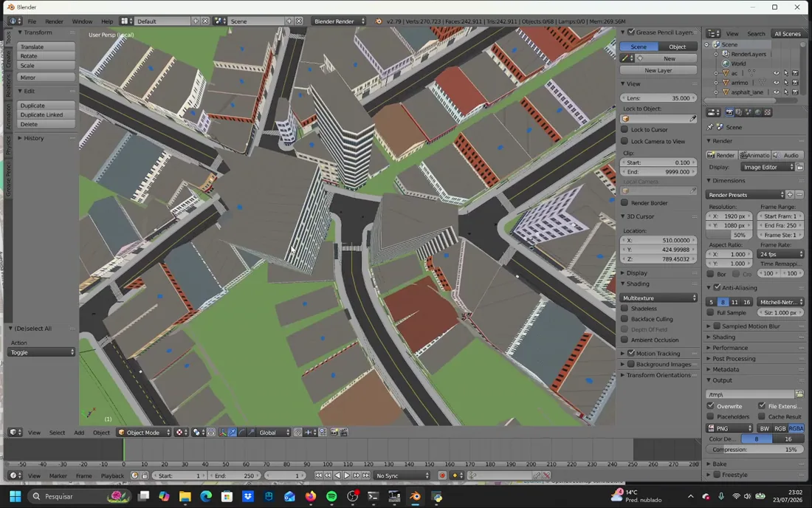Play the animation forward
The width and height of the screenshot is (812, 508).
coord(347,476)
